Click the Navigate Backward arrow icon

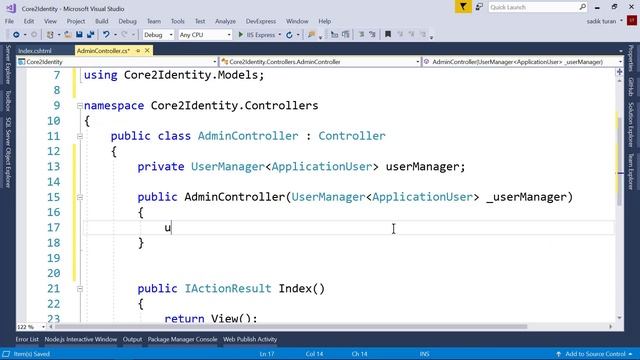(16, 35)
